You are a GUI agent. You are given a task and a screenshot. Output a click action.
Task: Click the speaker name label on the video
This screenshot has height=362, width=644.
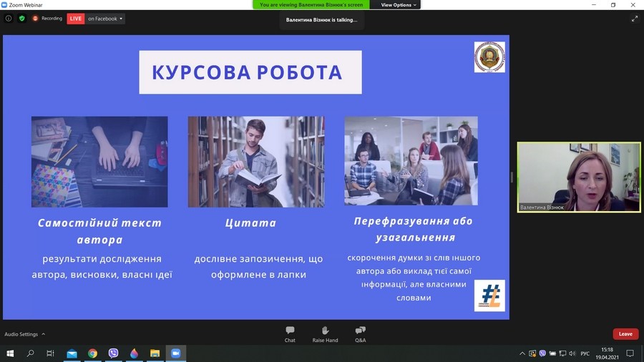pos(542,207)
